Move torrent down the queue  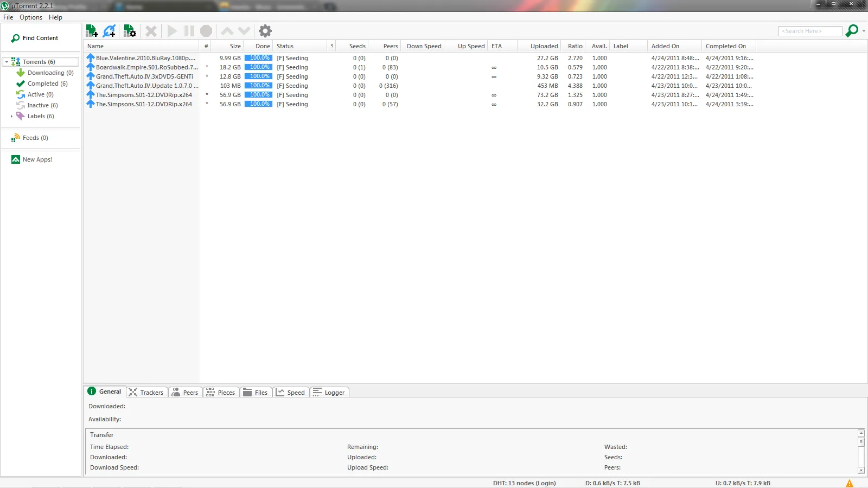point(244,31)
